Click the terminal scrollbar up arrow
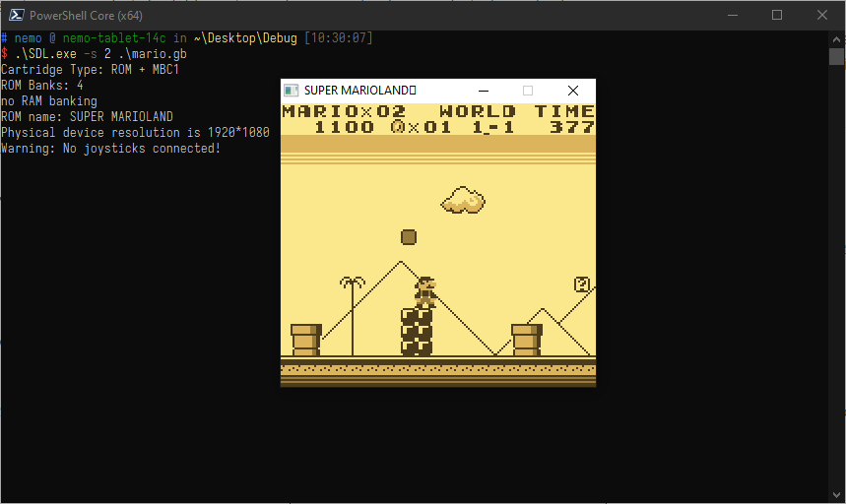Screen dimensions: 846x504 837,38
